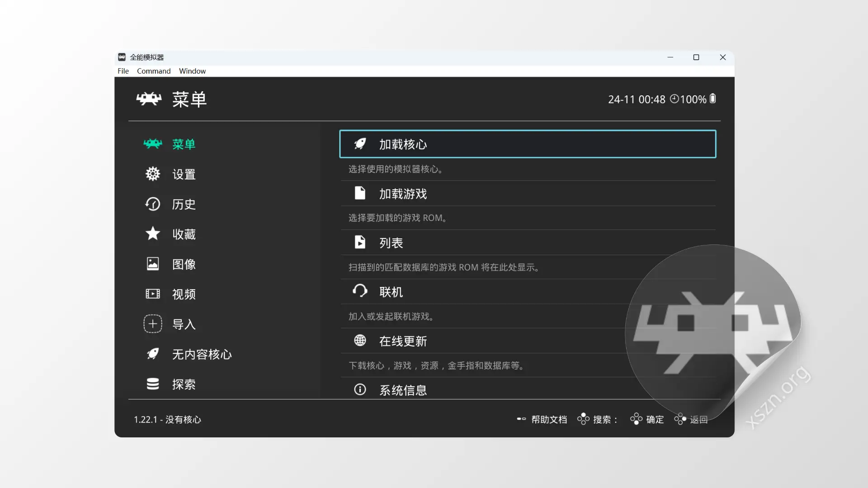Click the battery indicator in the header
The height and width of the screenshot is (488, 868).
click(x=713, y=99)
